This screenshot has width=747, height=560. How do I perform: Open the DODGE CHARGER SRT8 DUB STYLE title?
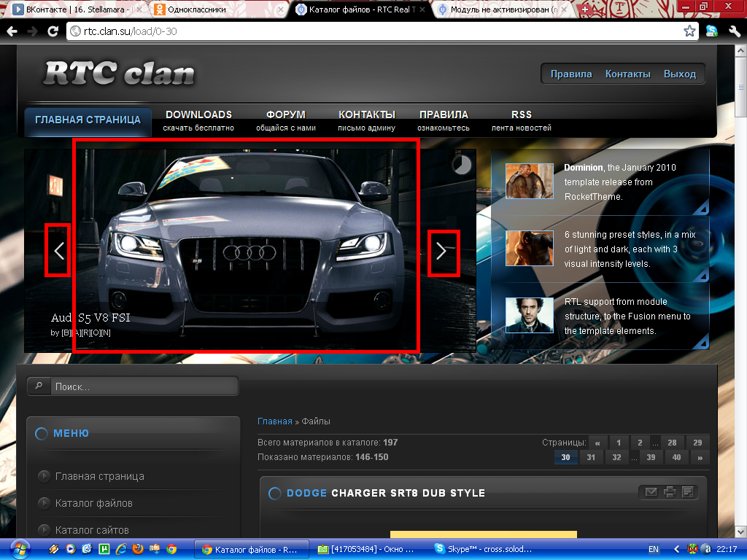[386, 494]
